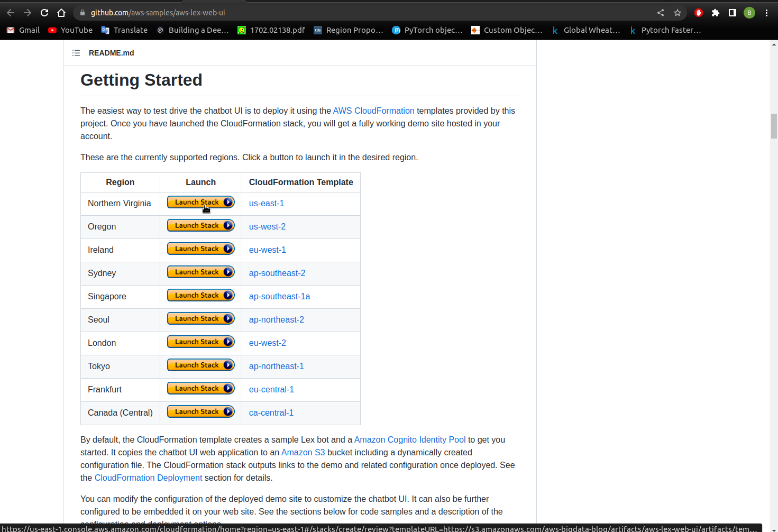Follow the AWS CloudFormation link
The height and width of the screenshot is (532, 778).
point(374,111)
